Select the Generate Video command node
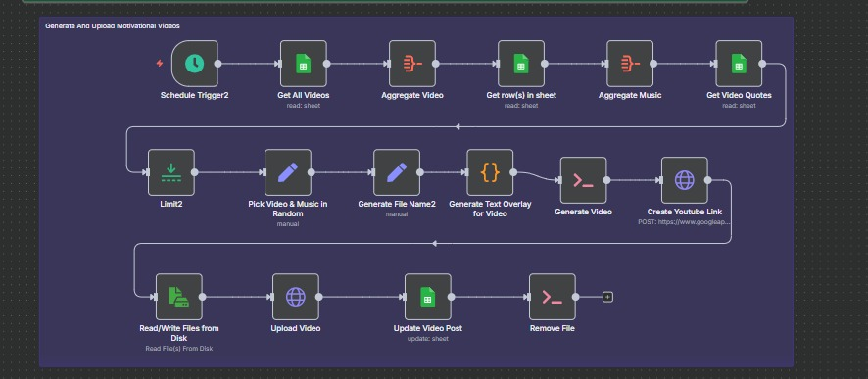Viewport: 868px width, 379px height. 584,180
